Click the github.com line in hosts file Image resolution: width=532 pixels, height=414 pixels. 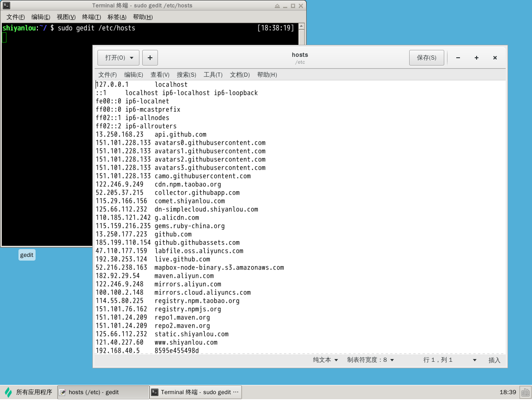[x=173, y=234]
